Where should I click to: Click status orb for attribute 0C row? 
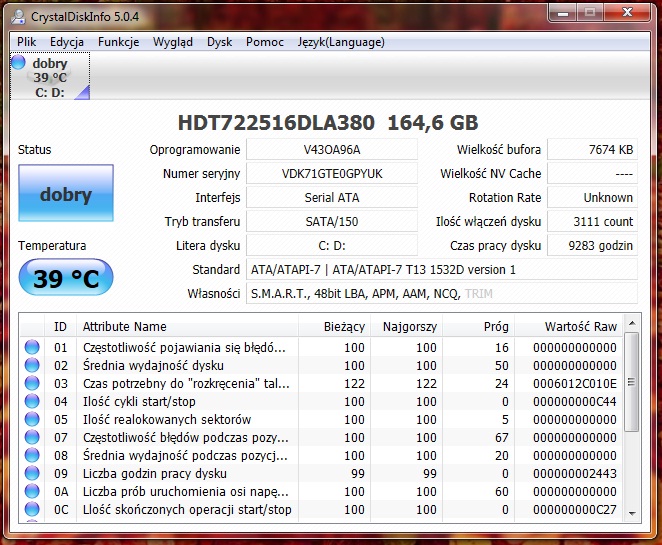tap(32, 509)
